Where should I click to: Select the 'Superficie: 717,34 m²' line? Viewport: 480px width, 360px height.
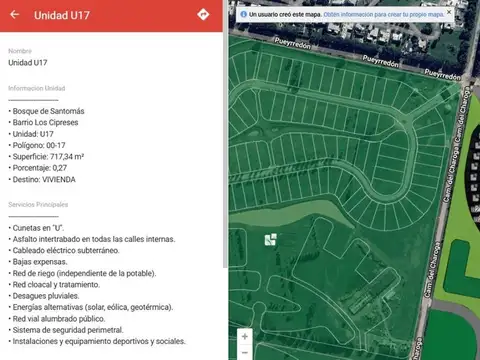click(46, 157)
